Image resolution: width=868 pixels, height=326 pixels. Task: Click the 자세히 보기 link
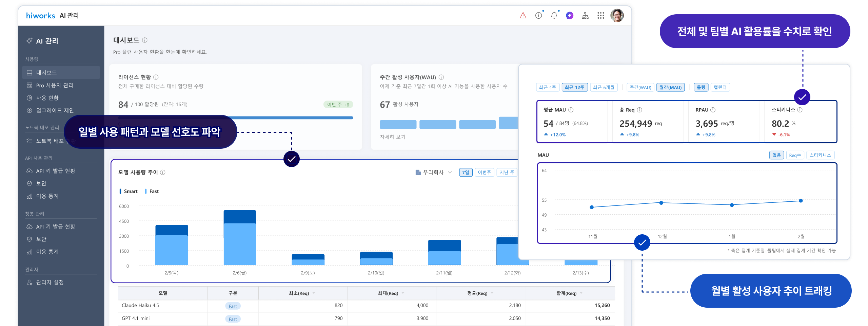pyautogui.click(x=392, y=137)
